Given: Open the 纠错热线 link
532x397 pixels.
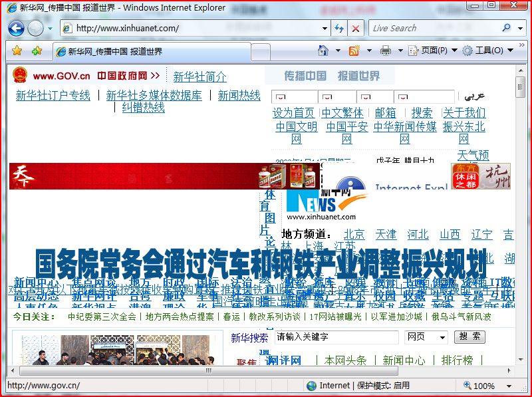Looking at the screenshot, I should point(143,108).
